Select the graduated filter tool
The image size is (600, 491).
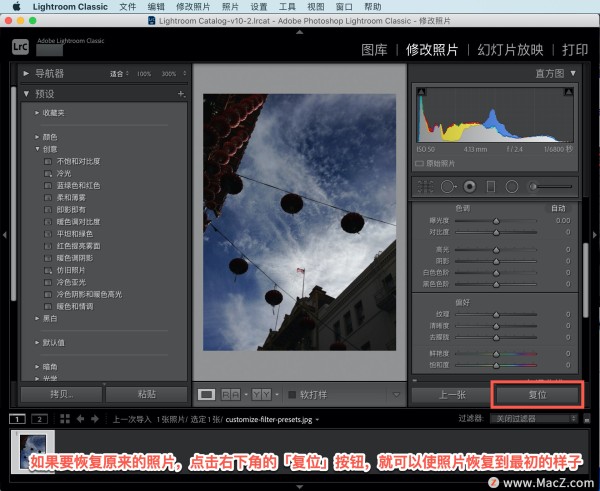(x=490, y=186)
